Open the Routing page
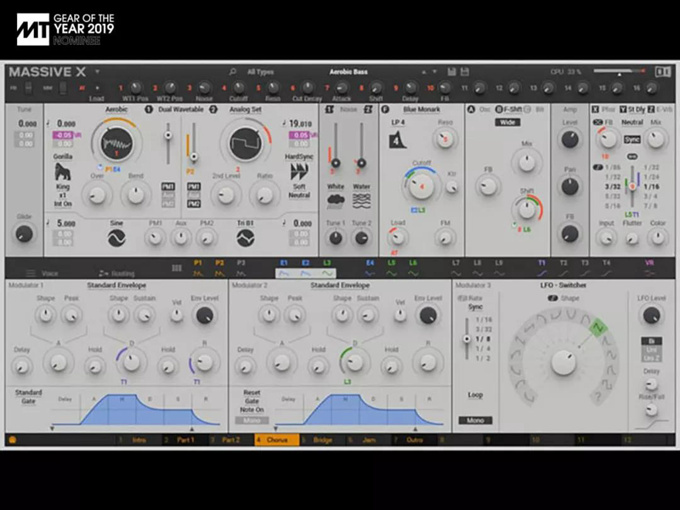 click(117, 273)
